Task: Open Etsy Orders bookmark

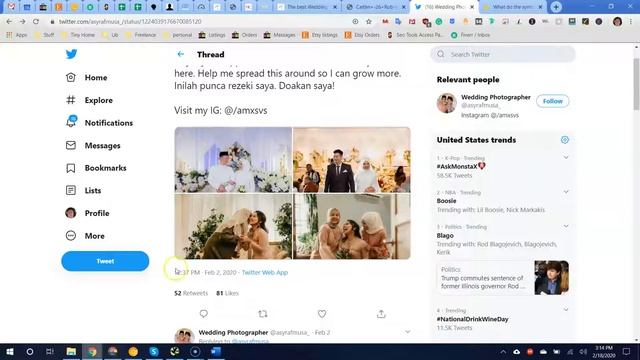Action: [x=362, y=35]
